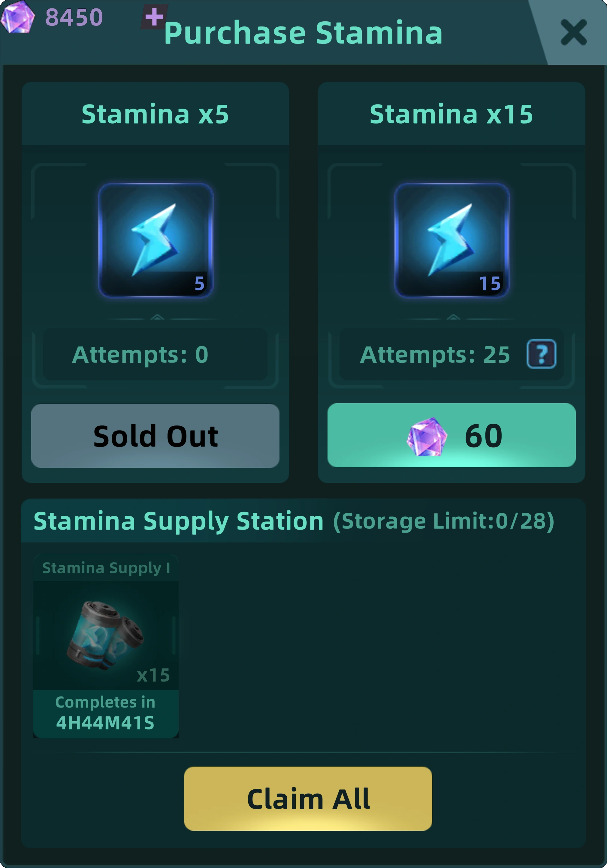Click the Stamina Supply I card title
The image size is (607, 868).
coord(106,568)
